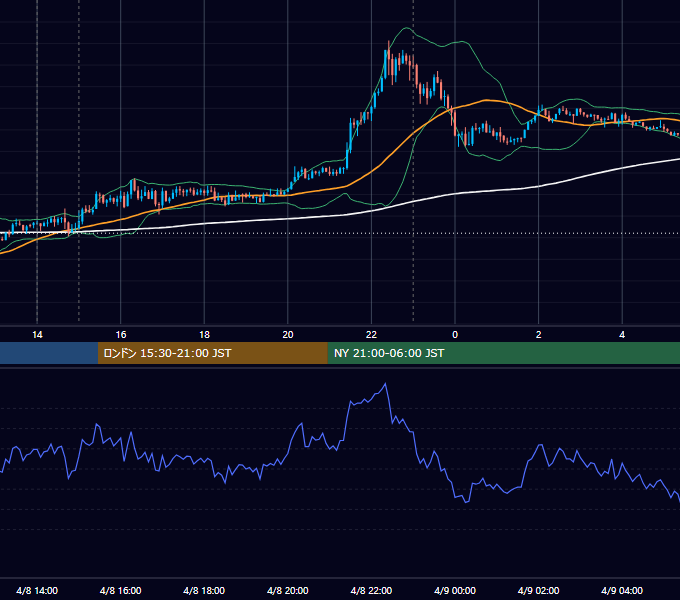Click the 16 hour axis label
Viewport: 680px width, 600px height.
(x=121, y=335)
